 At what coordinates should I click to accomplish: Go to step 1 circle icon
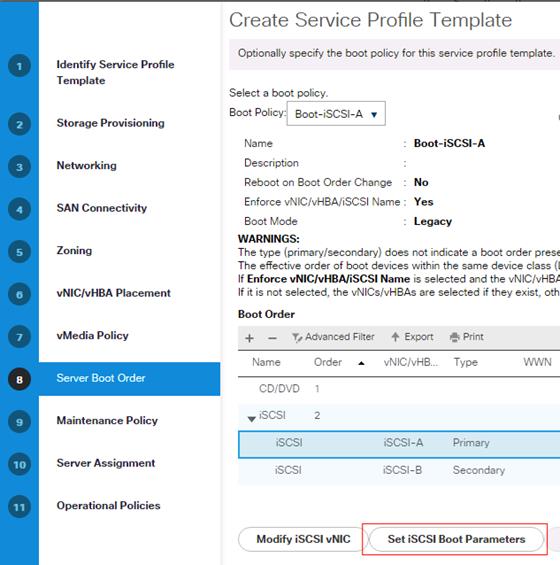(x=19, y=66)
